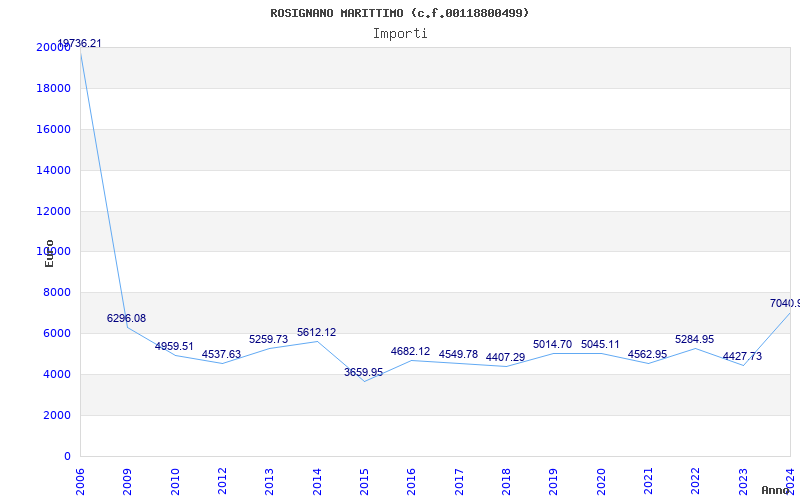Click the x-axis year 2018

click(x=506, y=481)
